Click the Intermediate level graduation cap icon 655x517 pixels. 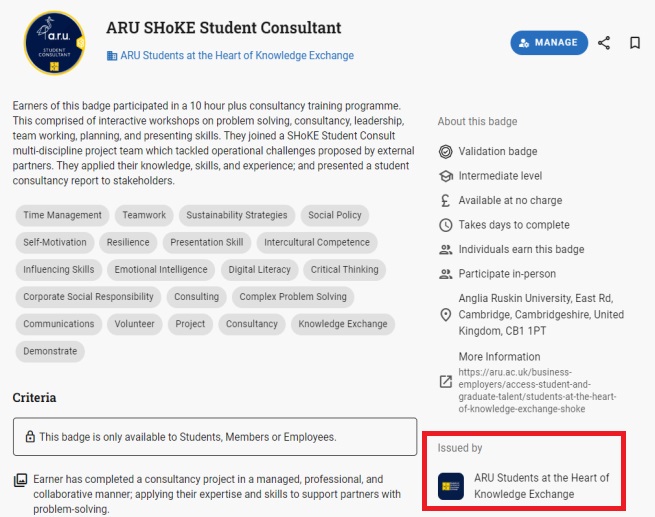pos(445,176)
